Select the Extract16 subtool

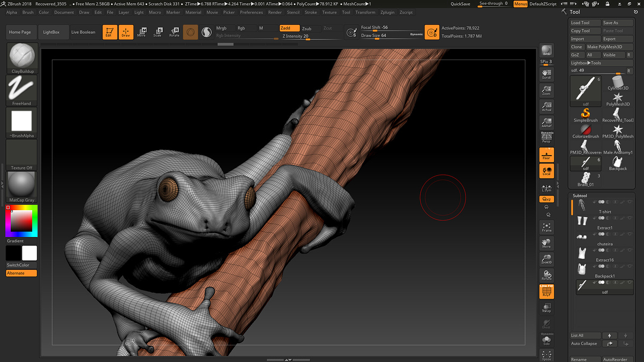tap(605, 255)
